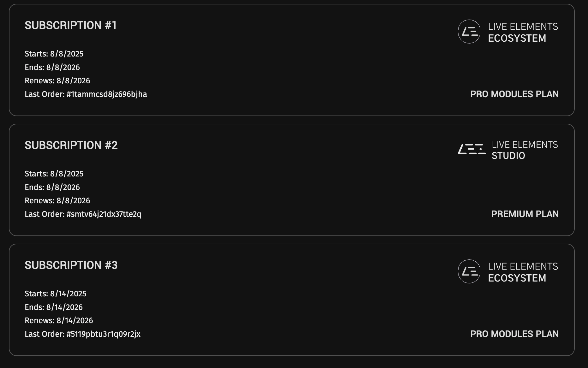The height and width of the screenshot is (368, 588).
Task: Click the Ecosystem text in Subscription #3
Action: point(517,278)
